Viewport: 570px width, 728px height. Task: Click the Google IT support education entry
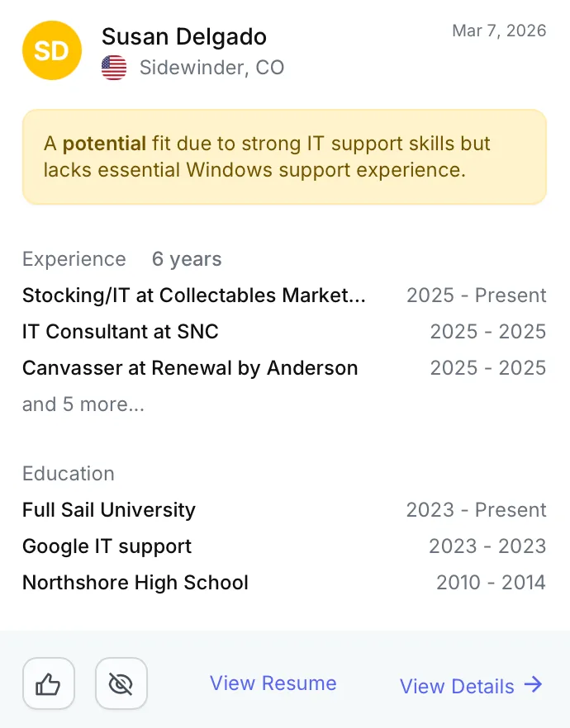[107, 546]
